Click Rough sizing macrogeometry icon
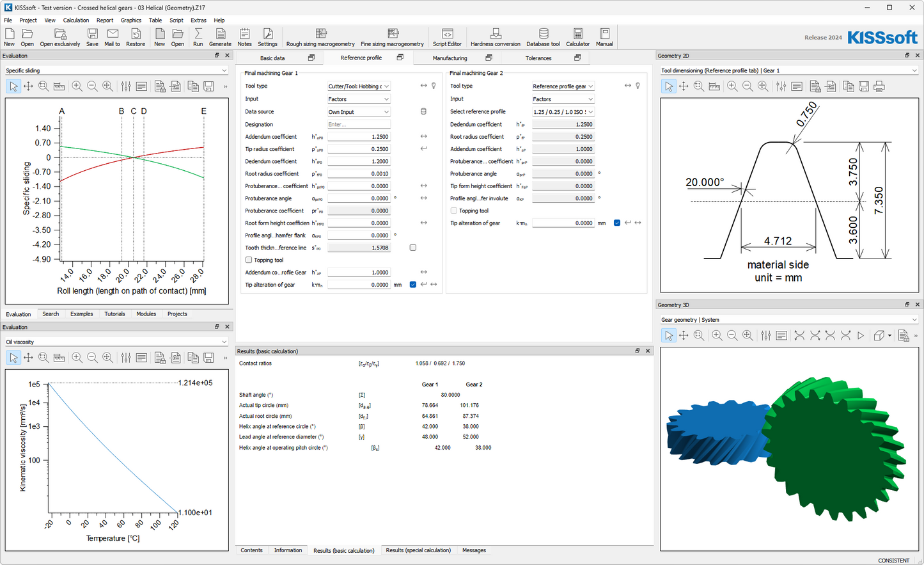 pyautogui.click(x=320, y=37)
